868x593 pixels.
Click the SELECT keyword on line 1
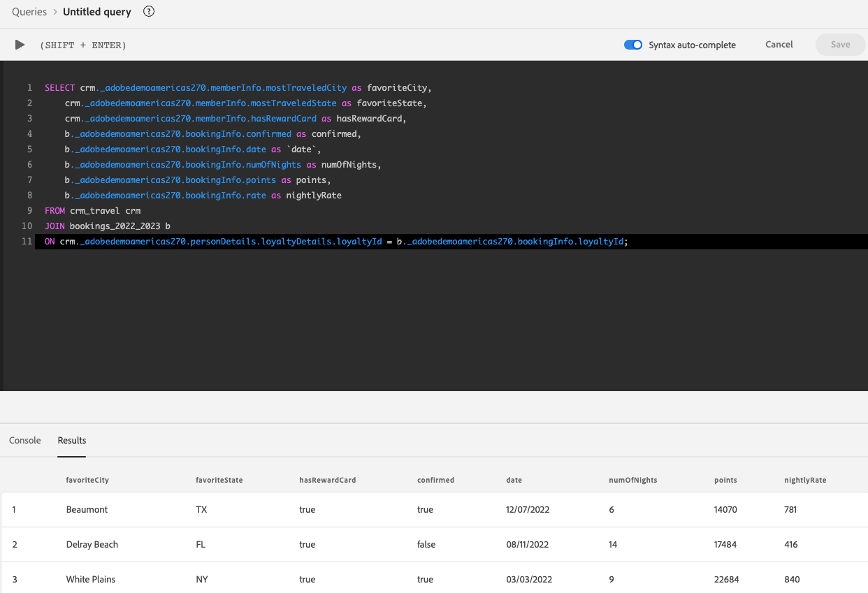point(59,88)
